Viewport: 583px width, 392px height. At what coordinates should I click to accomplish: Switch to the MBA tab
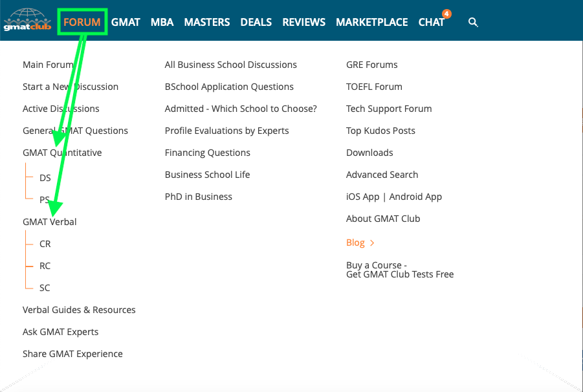[x=162, y=21]
